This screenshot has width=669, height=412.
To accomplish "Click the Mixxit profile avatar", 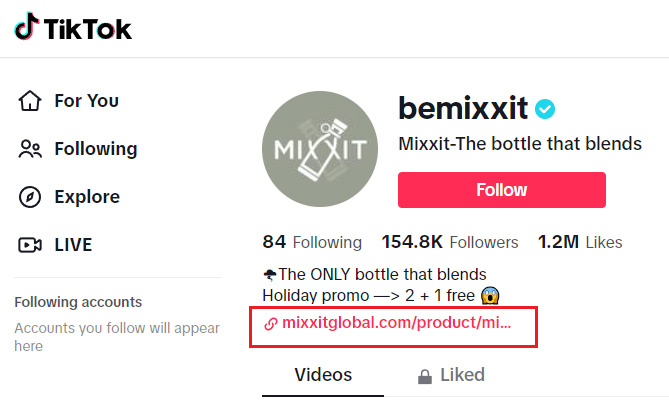I will 319,153.
